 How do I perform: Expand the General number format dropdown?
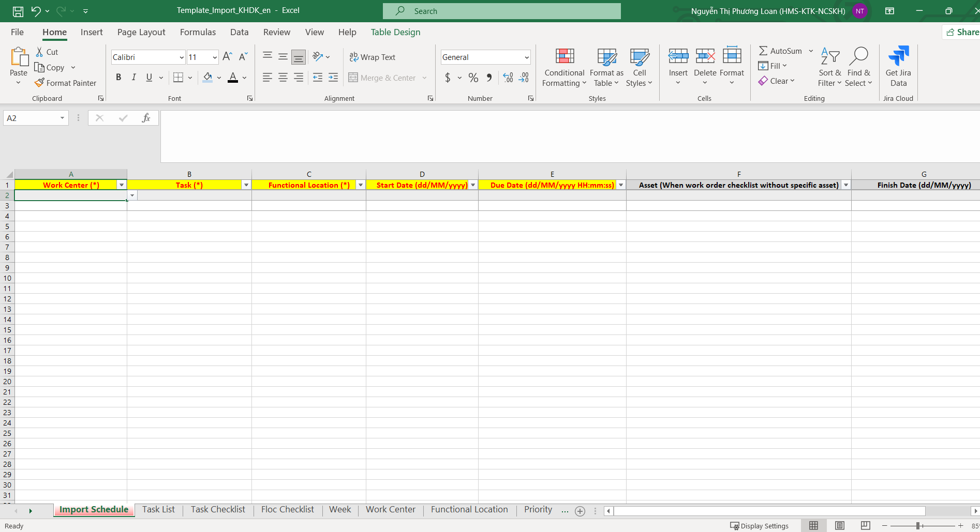526,57
